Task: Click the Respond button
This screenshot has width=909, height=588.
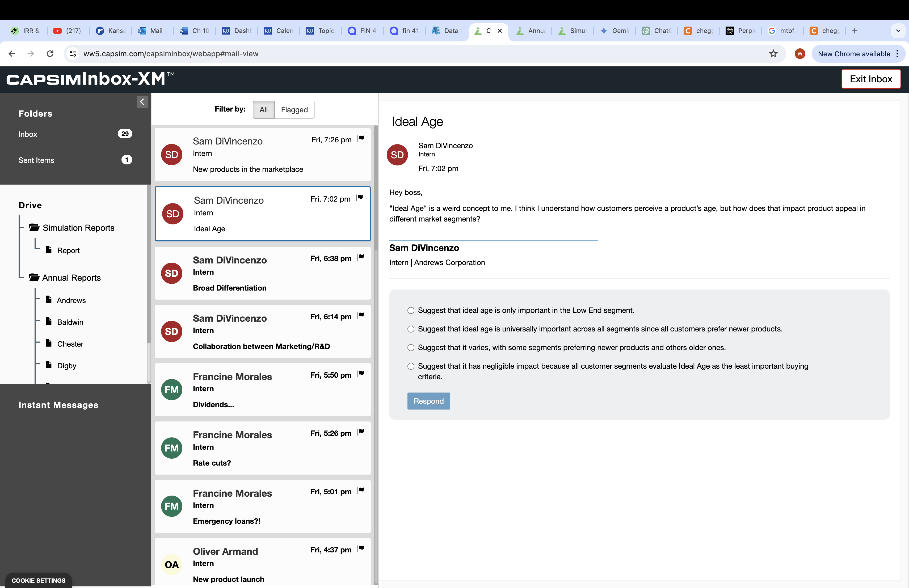Action: (428, 401)
